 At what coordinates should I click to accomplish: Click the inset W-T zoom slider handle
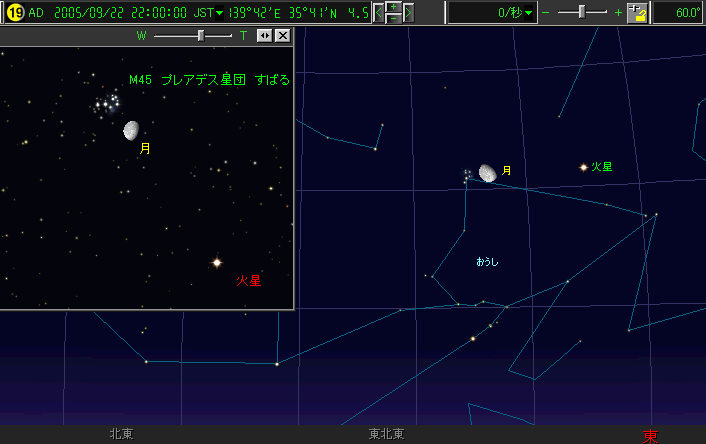tap(201, 35)
